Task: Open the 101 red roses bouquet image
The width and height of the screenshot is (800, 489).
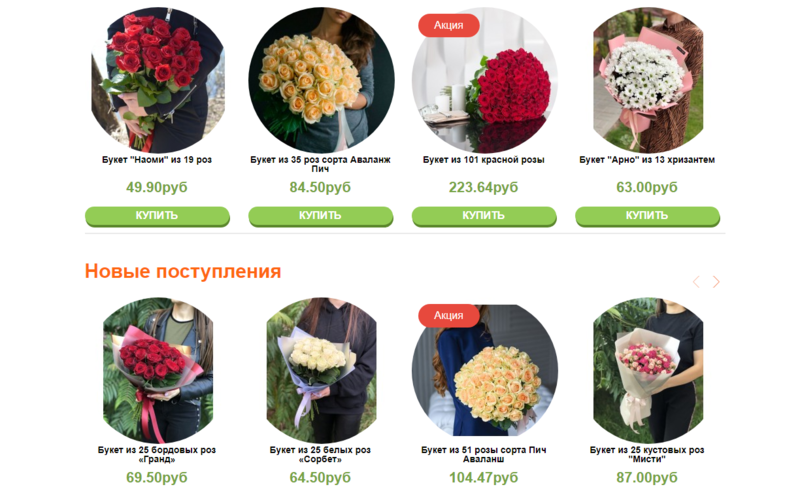Action: pyautogui.click(x=484, y=80)
